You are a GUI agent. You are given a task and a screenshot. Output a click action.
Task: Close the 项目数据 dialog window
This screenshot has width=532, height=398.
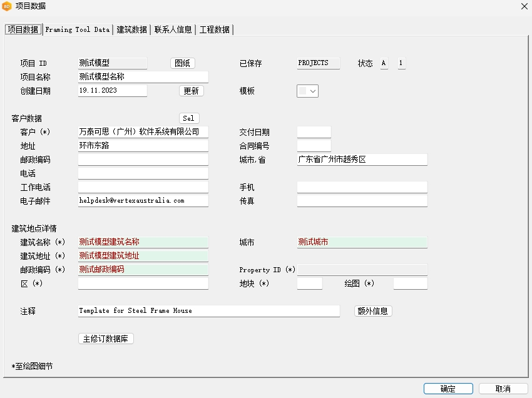524,6
